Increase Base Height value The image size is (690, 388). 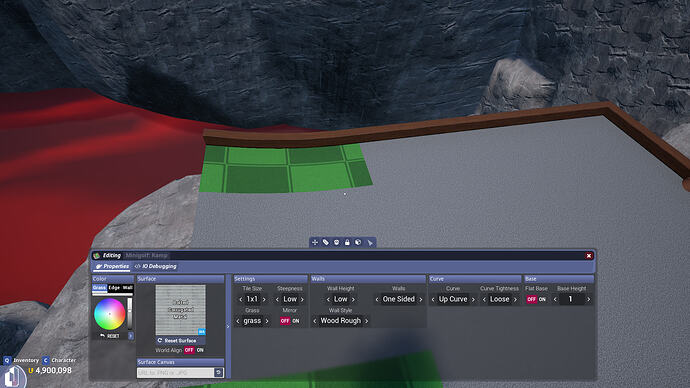click(x=588, y=299)
